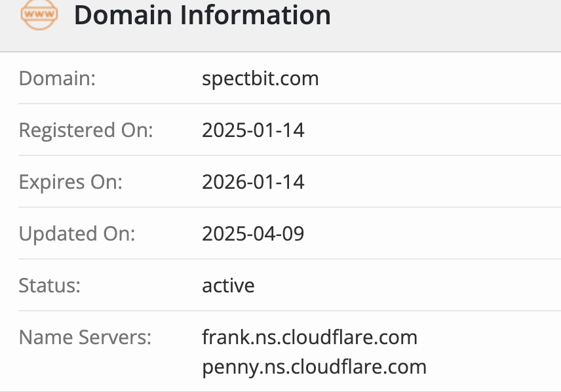Click the Expires On: label
This screenshot has width=561, height=392.
coord(71,182)
